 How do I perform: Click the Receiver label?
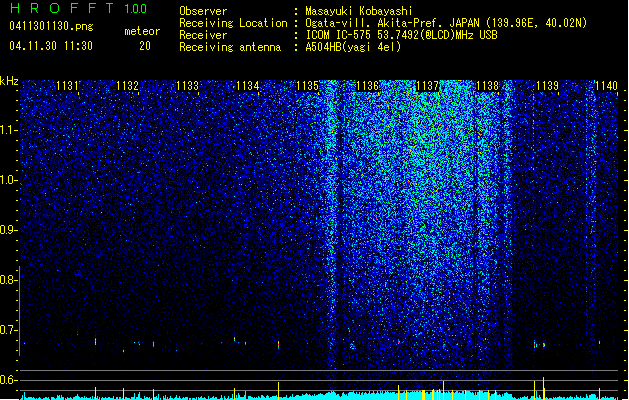(x=203, y=35)
